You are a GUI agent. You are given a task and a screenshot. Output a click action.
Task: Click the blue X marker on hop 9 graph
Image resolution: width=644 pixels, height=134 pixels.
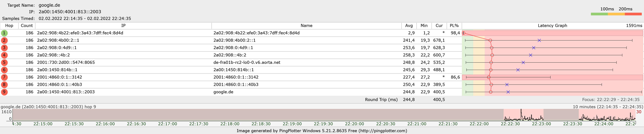point(508,92)
